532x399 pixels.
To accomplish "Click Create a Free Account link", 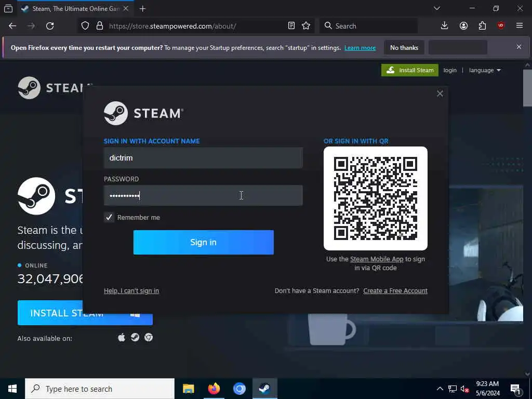I will pyautogui.click(x=395, y=291).
